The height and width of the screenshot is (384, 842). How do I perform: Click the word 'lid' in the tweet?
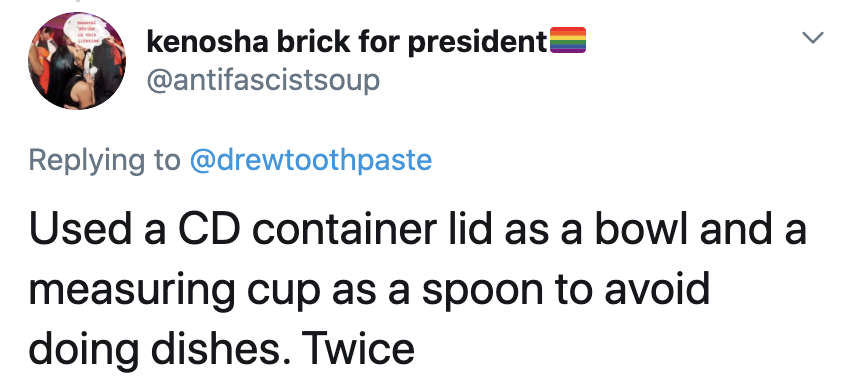point(471,229)
